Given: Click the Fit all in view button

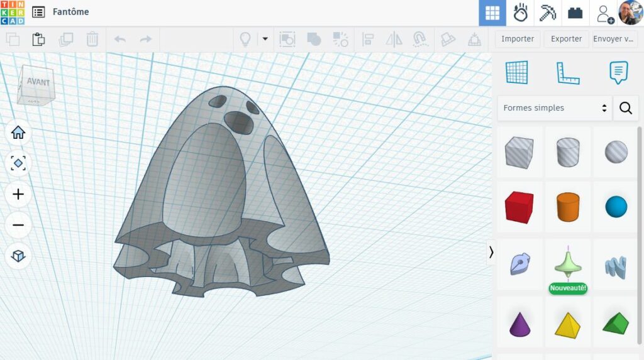Looking at the screenshot, I should click(18, 163).
